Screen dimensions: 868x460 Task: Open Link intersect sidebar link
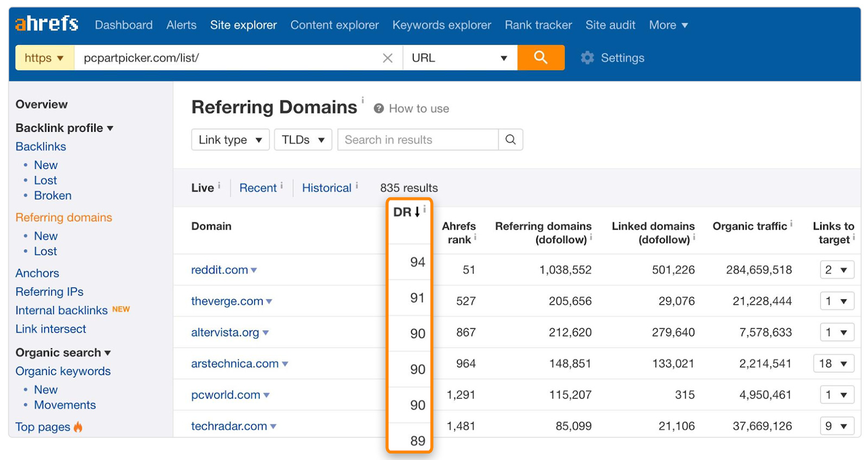51,329
